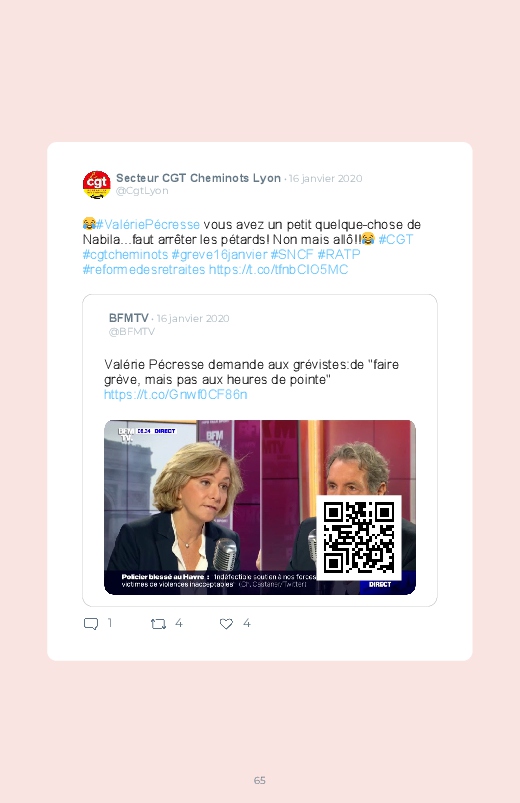The width and height of the screenshot is (520, 803).
Task: Click the reply speech bubble icon
Action: (91, 623)
